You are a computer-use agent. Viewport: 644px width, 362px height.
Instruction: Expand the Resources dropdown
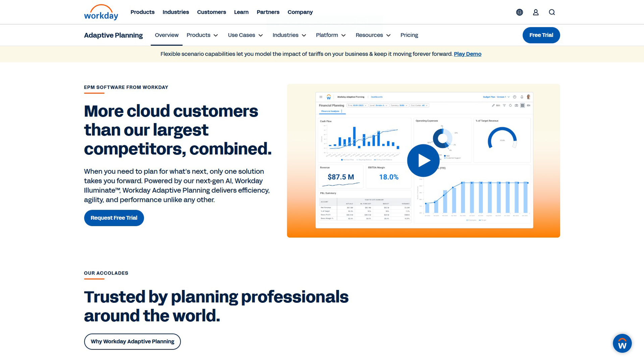[x=373, y=35]
